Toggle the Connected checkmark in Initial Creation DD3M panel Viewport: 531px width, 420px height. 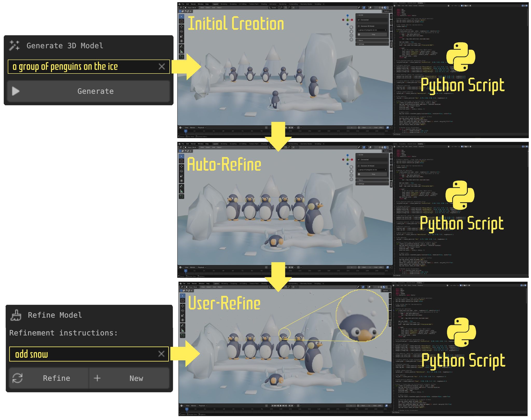pos(359,20)
